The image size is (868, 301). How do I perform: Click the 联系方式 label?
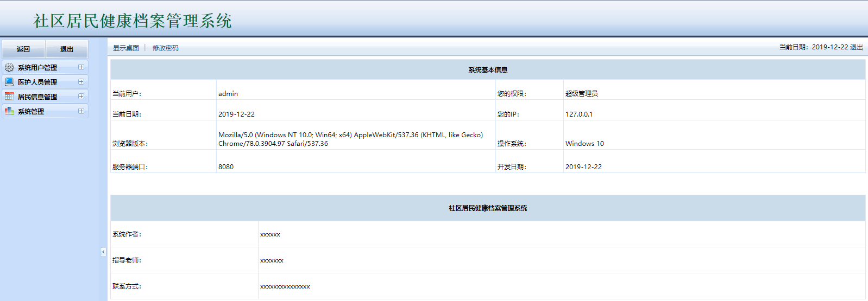(127, 286)
